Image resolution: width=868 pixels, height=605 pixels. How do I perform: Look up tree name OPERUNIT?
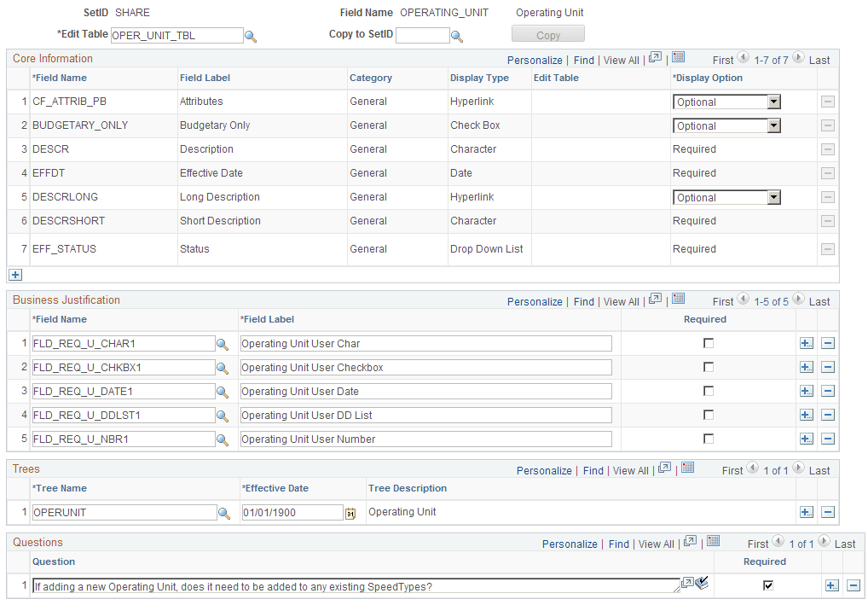click(224, 514)
